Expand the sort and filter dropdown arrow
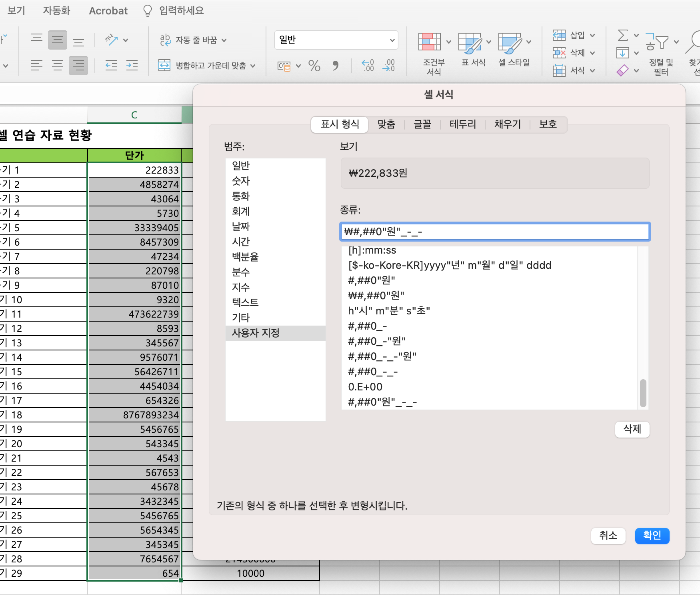 pos(676,42)
